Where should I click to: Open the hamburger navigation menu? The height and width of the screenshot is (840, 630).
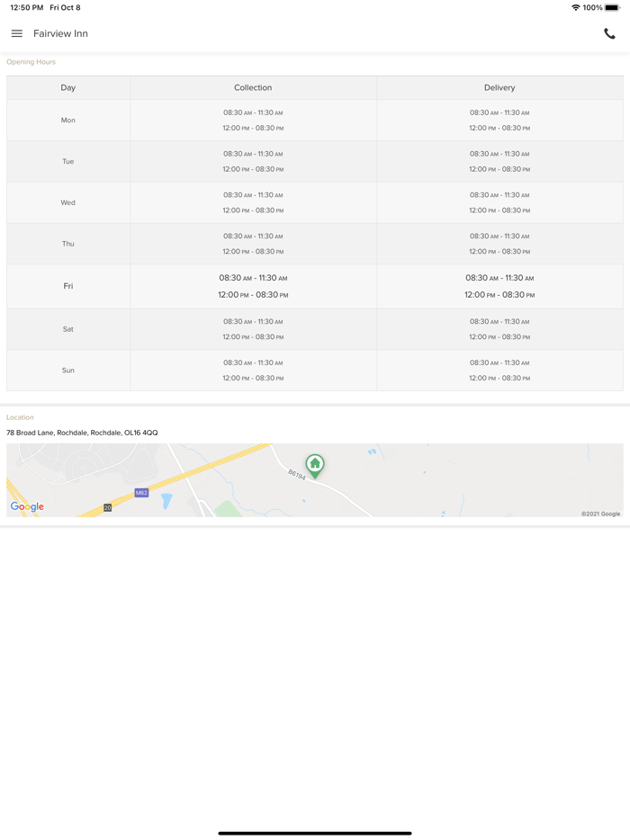click(17, 34)
